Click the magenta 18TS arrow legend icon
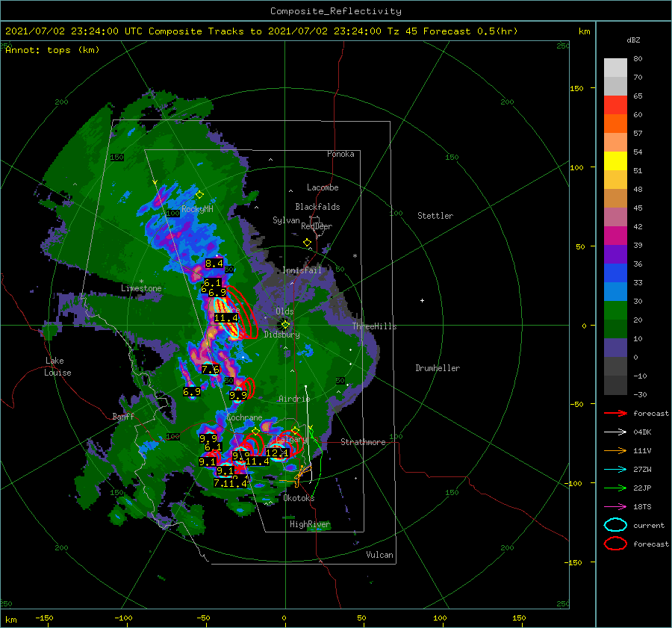The height and width of the screenshot is (628, 672). click(x=615, y=507)
